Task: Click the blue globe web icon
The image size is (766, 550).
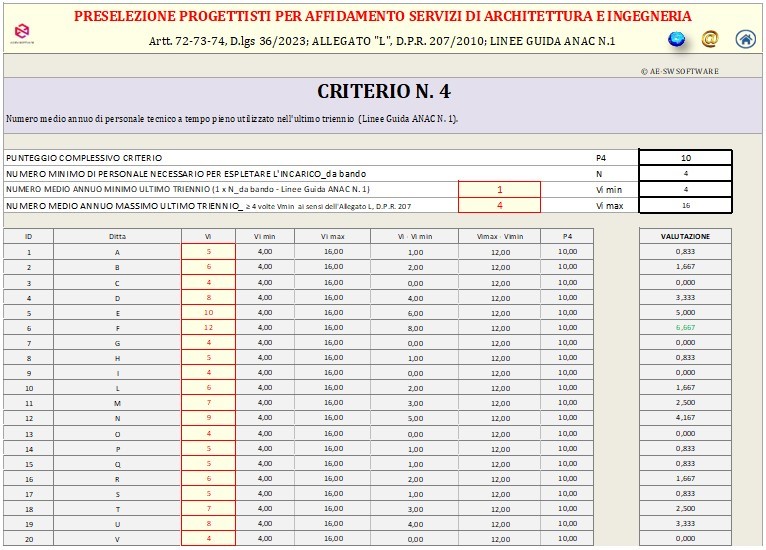Action: pos(677,39)
